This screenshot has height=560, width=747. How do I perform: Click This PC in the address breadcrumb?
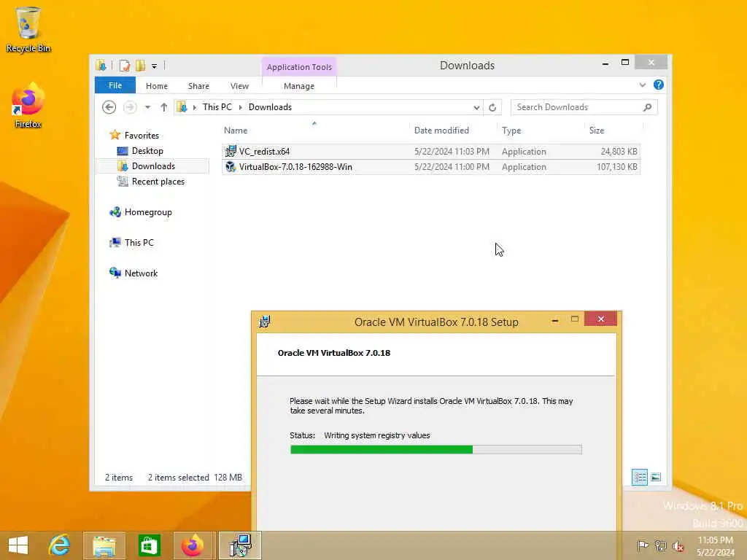(x=217, y=107)
